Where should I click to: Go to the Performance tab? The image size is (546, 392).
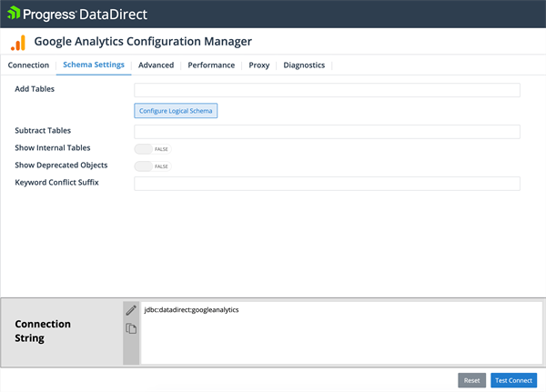coord(211,65)
